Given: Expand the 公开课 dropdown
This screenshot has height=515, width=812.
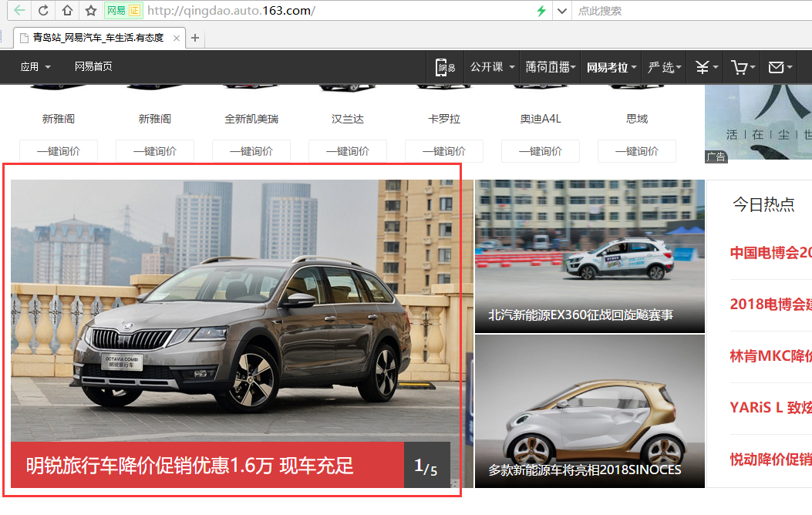Looking at the screenshot, I should pyautogui.click(x=493, y=67).
